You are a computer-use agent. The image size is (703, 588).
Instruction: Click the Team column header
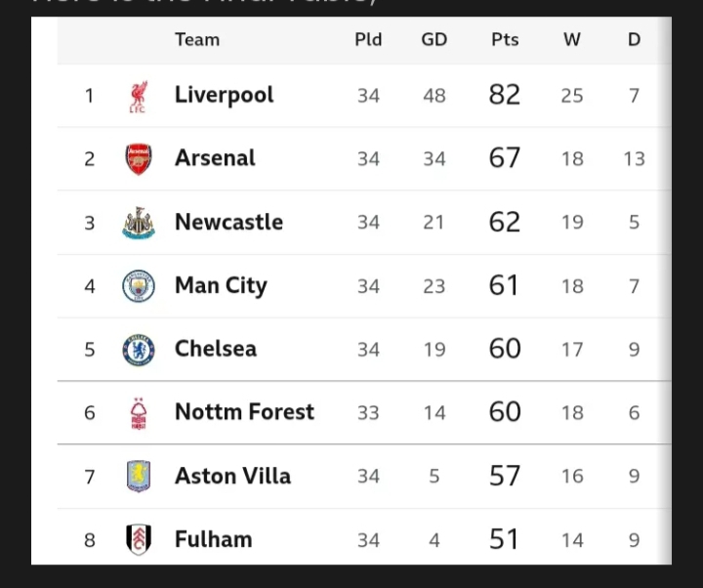[x=197, y=40]
